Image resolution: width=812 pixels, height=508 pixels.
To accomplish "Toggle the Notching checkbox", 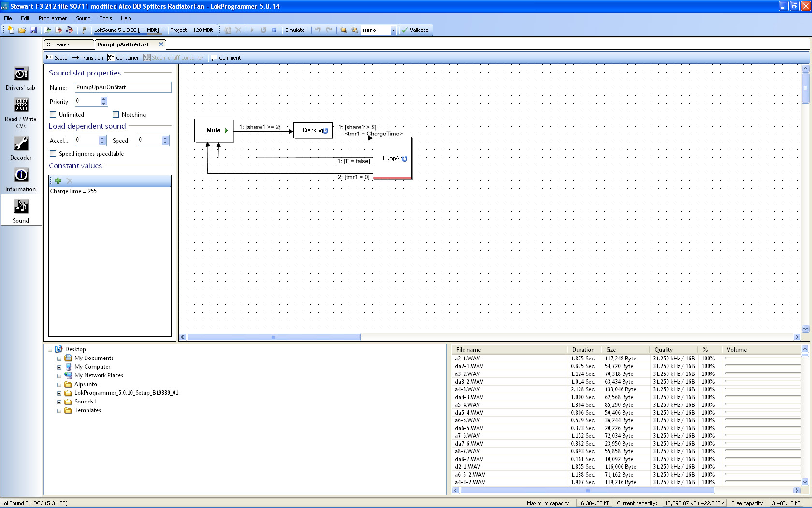I will (116, 115).
